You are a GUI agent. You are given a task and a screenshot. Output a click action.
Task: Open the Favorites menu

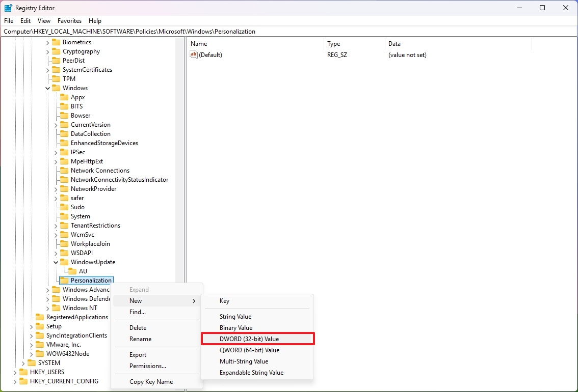point(69,21)
